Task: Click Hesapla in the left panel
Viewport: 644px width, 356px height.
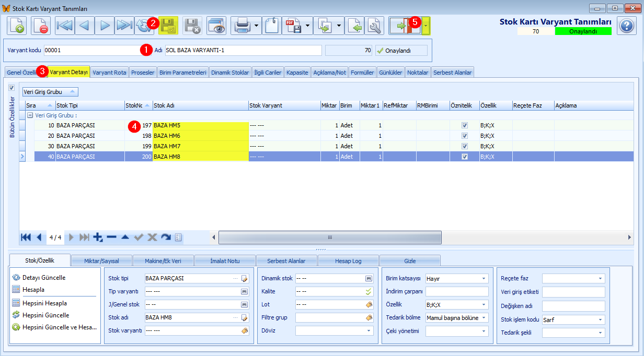Action: [33, 289]
